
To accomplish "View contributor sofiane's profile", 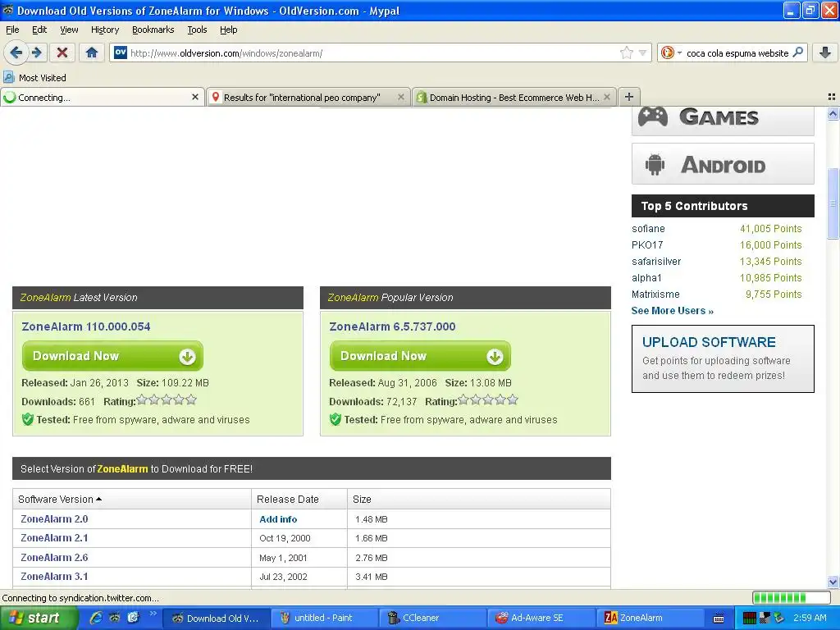I will (648, 228).
